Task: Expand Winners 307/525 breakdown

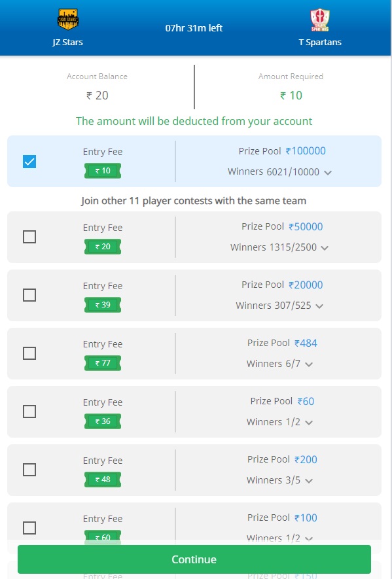Action: click(319, 306)
